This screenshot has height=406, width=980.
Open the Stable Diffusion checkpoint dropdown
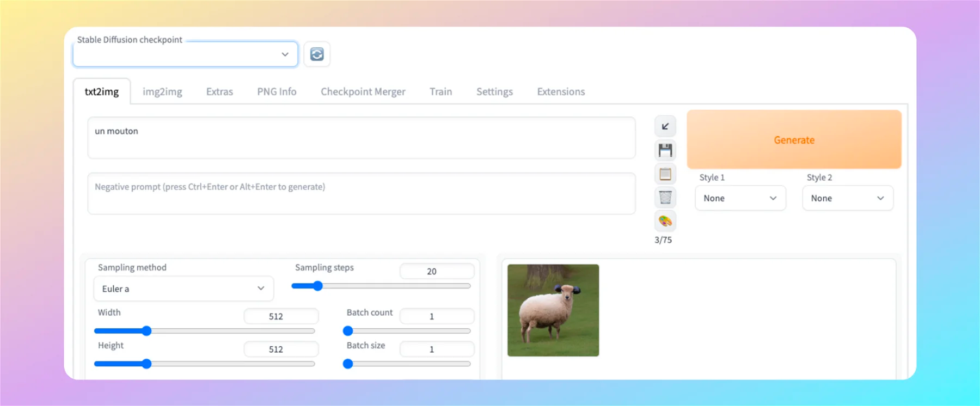pos(185,54)
